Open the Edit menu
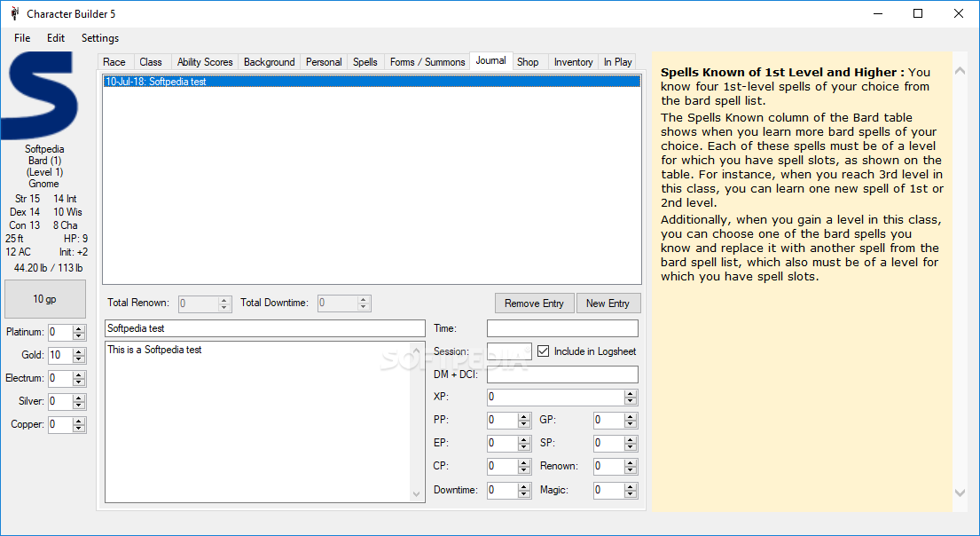The width and height of the screenshot is (980, 536). (56, 38)
